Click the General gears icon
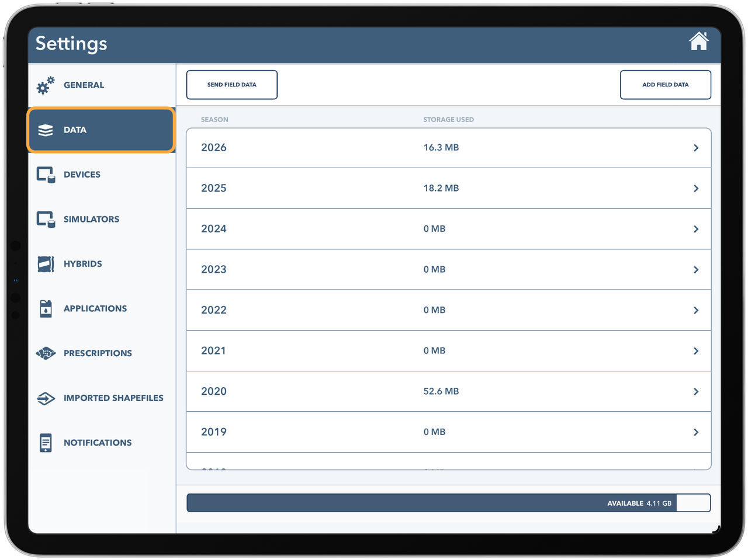This screenshot has height=560, width=748. [x=45, y=85]
